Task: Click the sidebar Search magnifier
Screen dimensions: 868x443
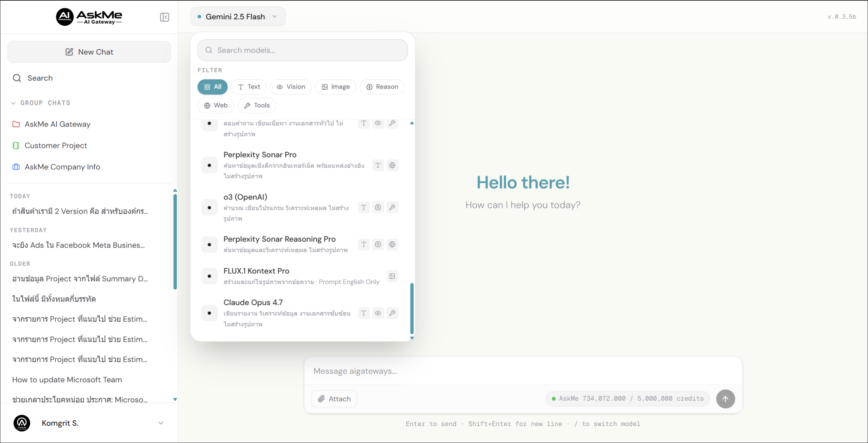Action: (x=17, y=78)
